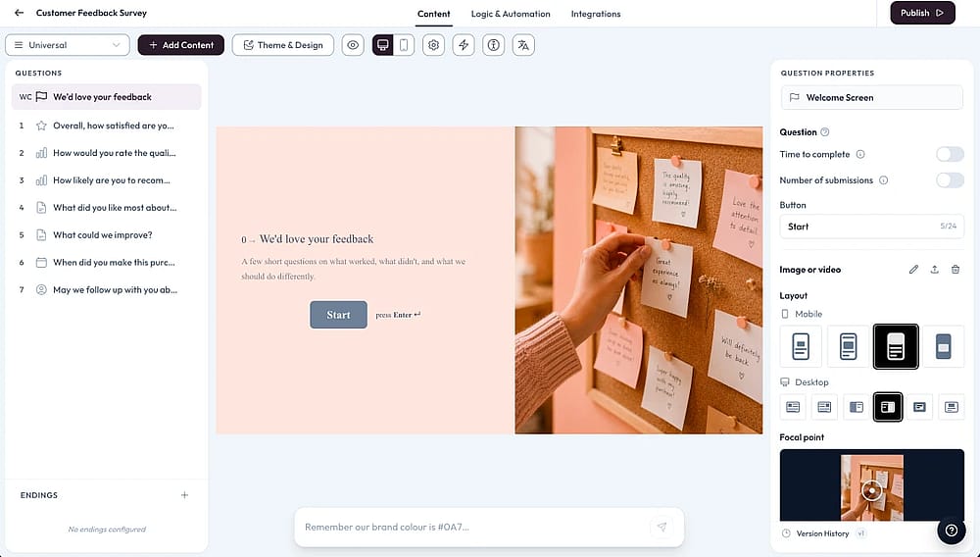Click the brand colour prompt input

pos(475,527)
